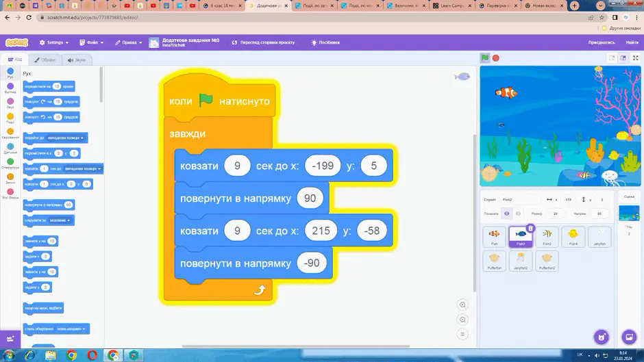This screenshot has height=362, width=644.
Task: Switch to large stage layout
Action: click(623, 58)
